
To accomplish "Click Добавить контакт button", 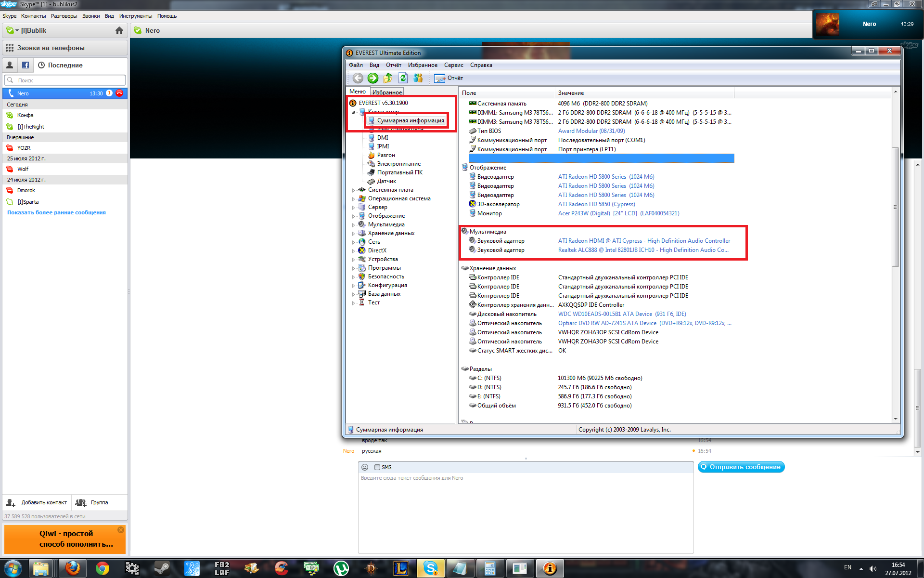I will (37, 502).
